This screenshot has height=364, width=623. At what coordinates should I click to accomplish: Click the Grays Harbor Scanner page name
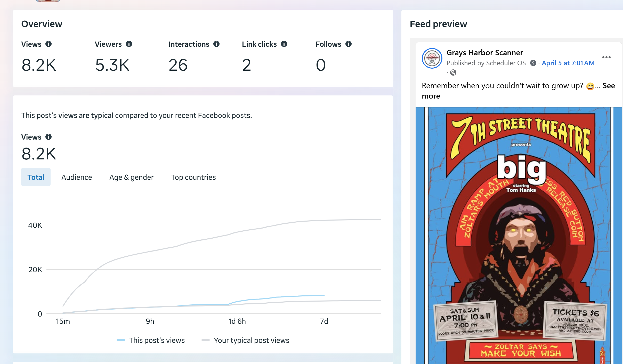pyautogui.click(x=484, y=53)
